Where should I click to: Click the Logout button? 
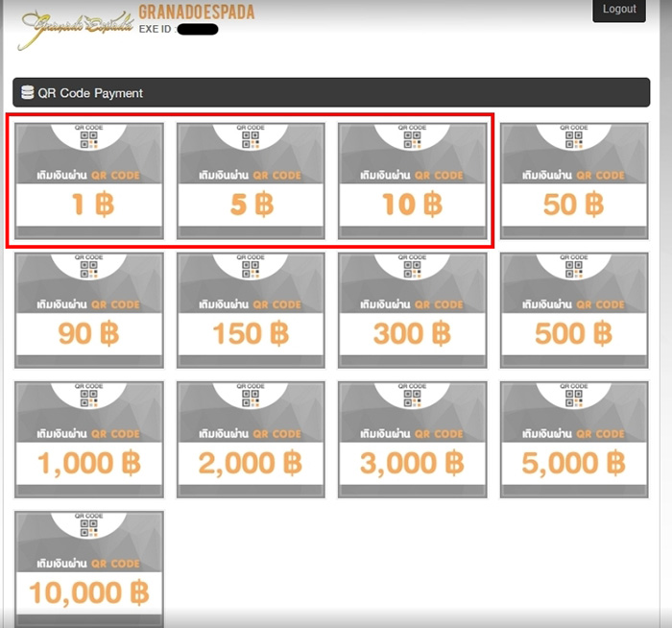[x=619, y=10]
